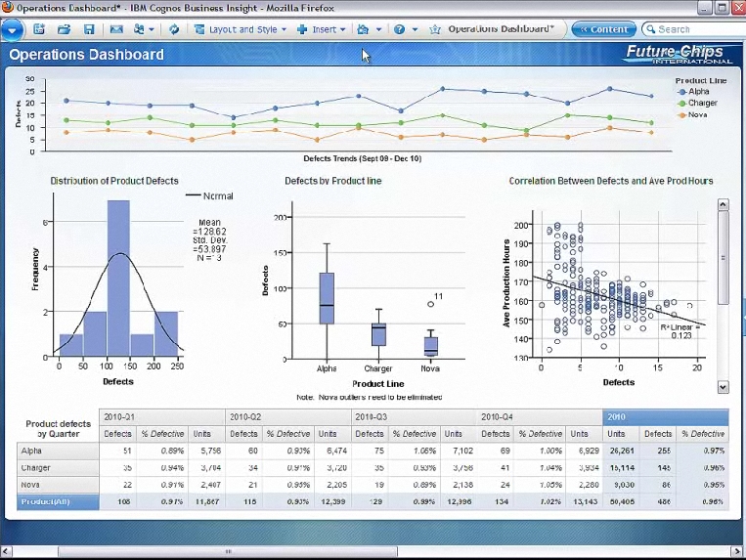
Task: Open the collaborate dropdown arrow
Action: 152,29
